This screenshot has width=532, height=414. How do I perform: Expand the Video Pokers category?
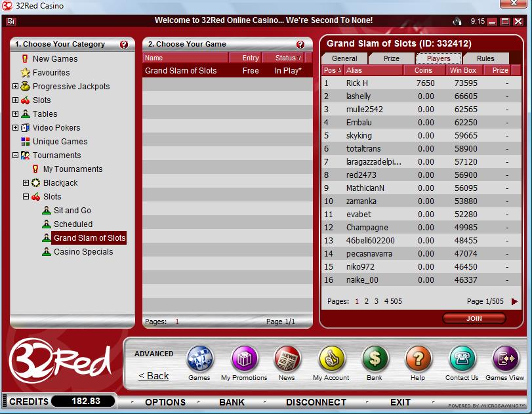tap(15, 127)
